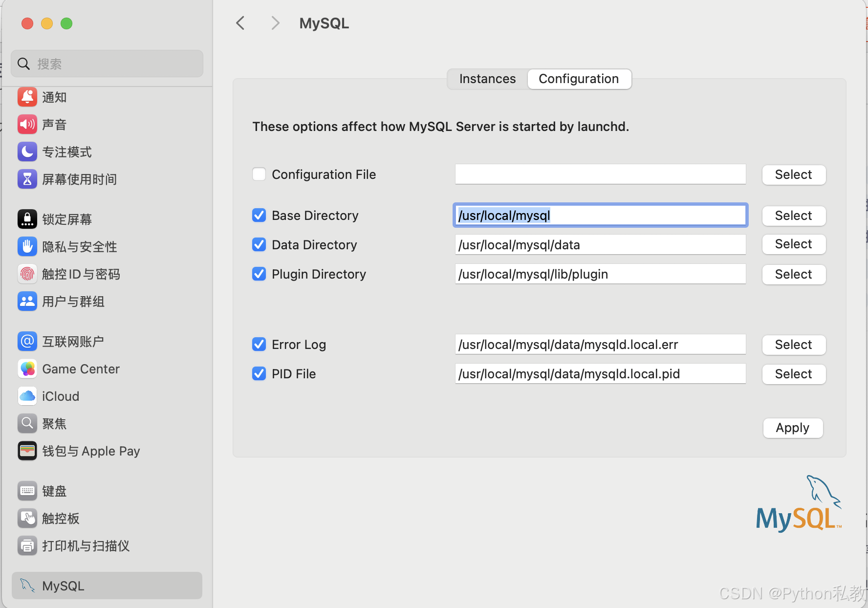
Task: Open the 打印机与扫描仪 printer icon
Action: pyautogui.click(x=27, y=546)
